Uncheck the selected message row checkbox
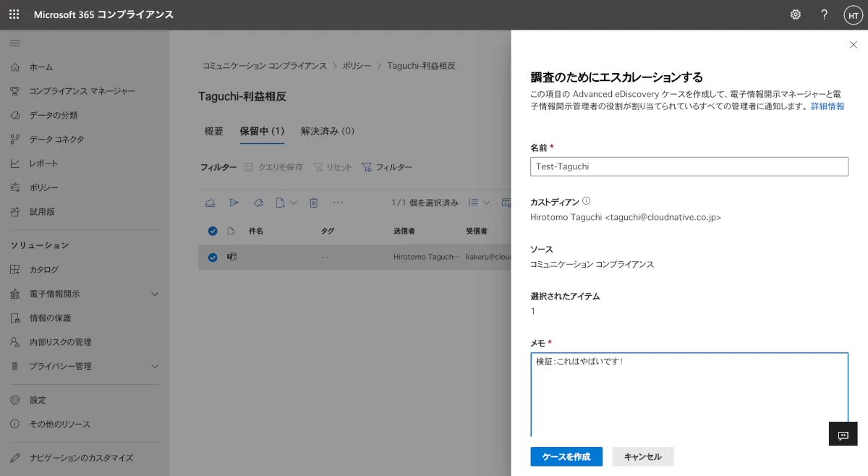868x476 pixels. (x=213, y=257)
